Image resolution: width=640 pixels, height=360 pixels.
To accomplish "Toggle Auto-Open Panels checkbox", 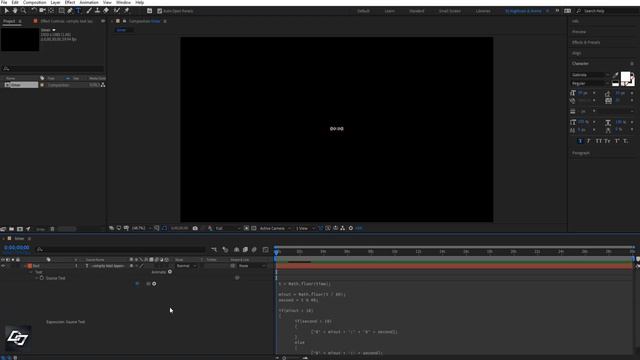I will [x=160, y=11].
